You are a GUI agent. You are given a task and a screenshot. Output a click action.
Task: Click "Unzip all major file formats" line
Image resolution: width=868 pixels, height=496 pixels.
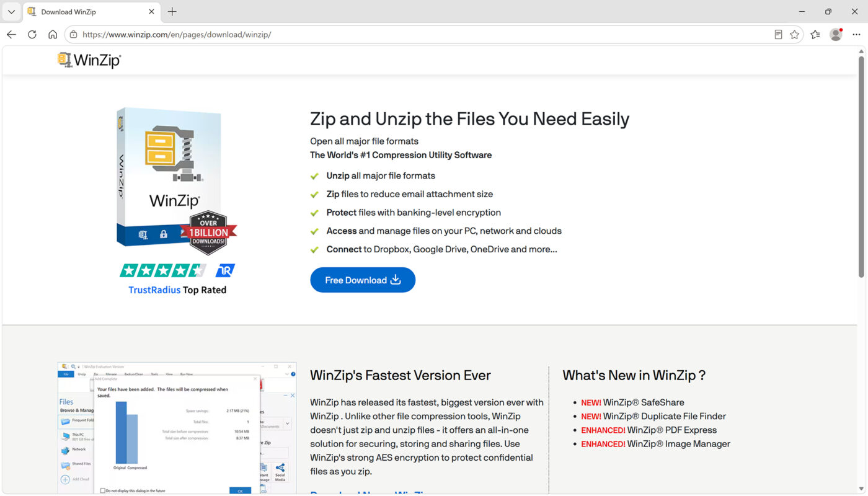(x=381, y=176)
